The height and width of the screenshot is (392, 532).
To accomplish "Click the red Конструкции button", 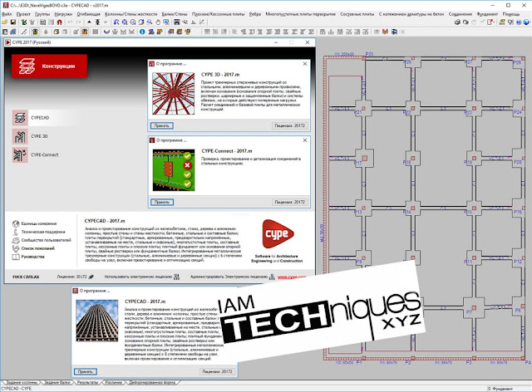I will point(50,66).
